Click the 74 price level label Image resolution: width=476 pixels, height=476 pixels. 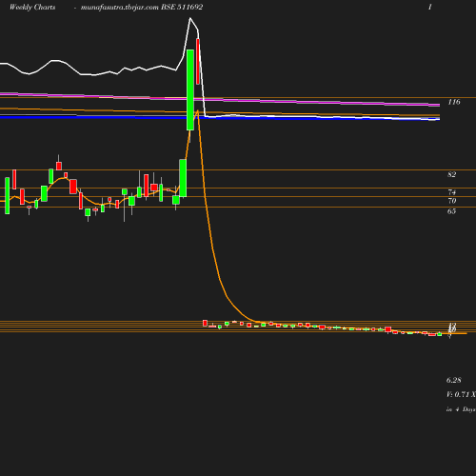click(x=452, y=192)
